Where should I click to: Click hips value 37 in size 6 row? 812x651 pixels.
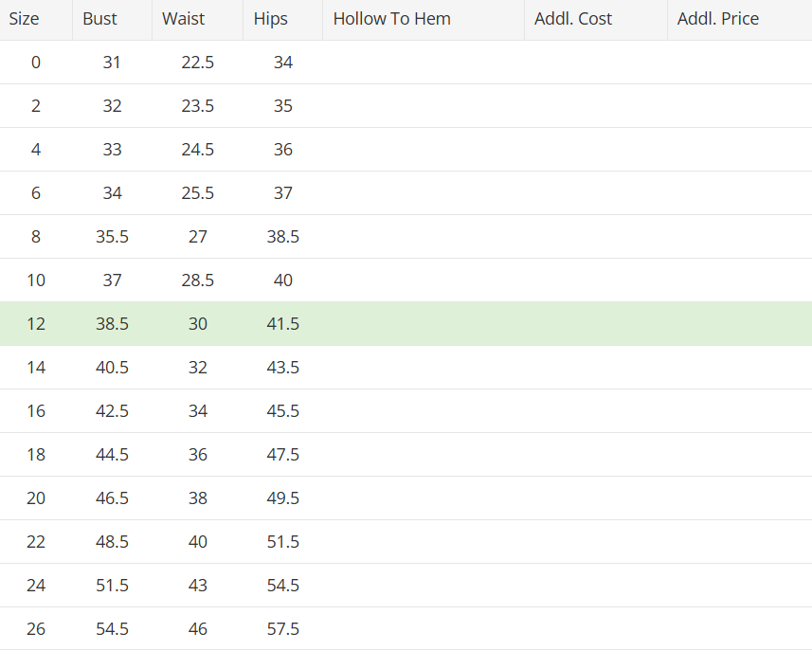[282, 192]
